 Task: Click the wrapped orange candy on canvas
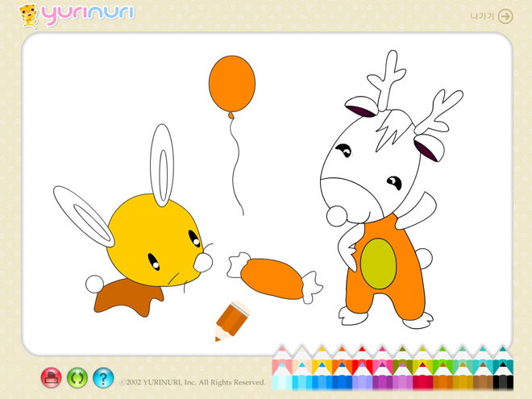(x=271, y=275)
